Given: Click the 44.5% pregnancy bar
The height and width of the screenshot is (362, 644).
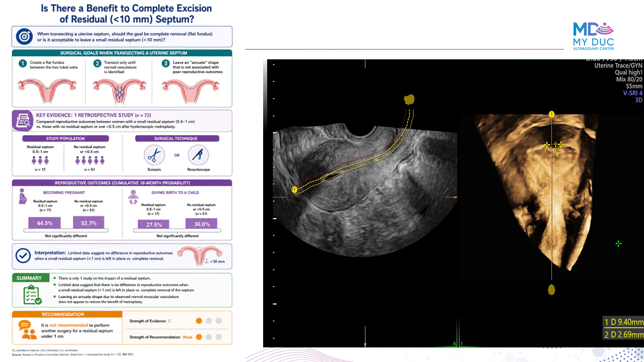Looking at the screenshot, I should (44, 223).
